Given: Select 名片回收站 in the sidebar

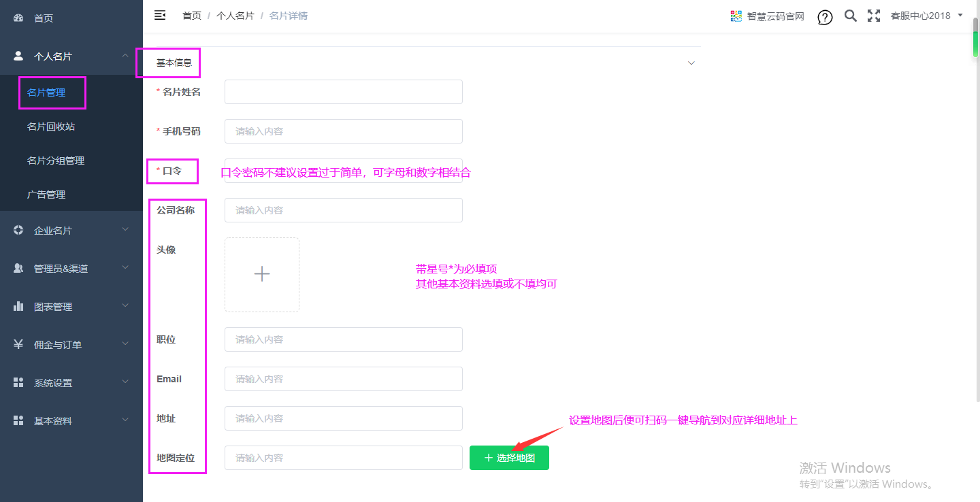Looking at the screenshot, I should click(51, 127).
